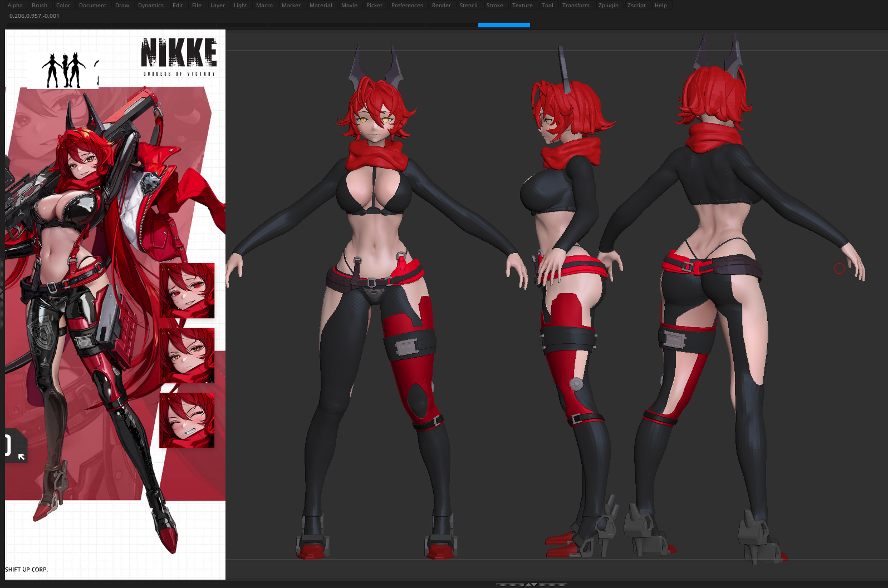This screenshot has width=888, height=588.
Task: Open the Dynamics menu
Action: (151, 6)
